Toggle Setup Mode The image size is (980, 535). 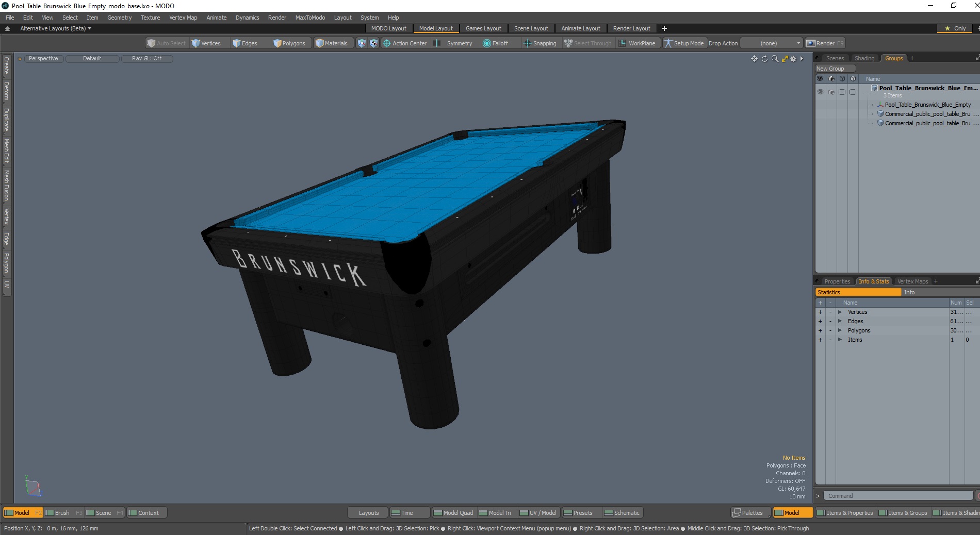(684, 43)
